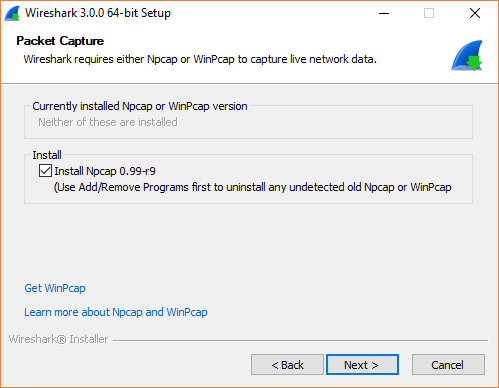Click the 'Packet Capture' page heading

60,41
